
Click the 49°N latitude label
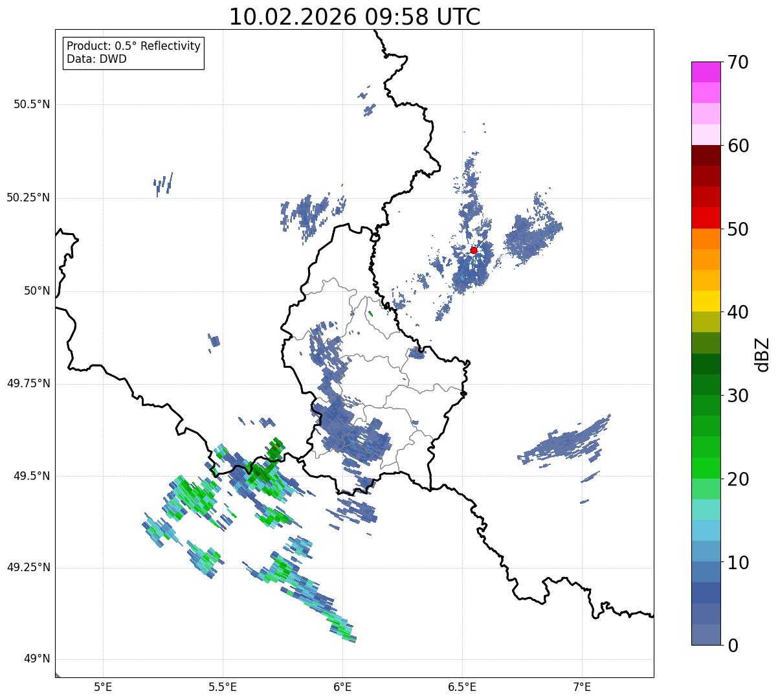pyautogui.click(x=38, y=659)
